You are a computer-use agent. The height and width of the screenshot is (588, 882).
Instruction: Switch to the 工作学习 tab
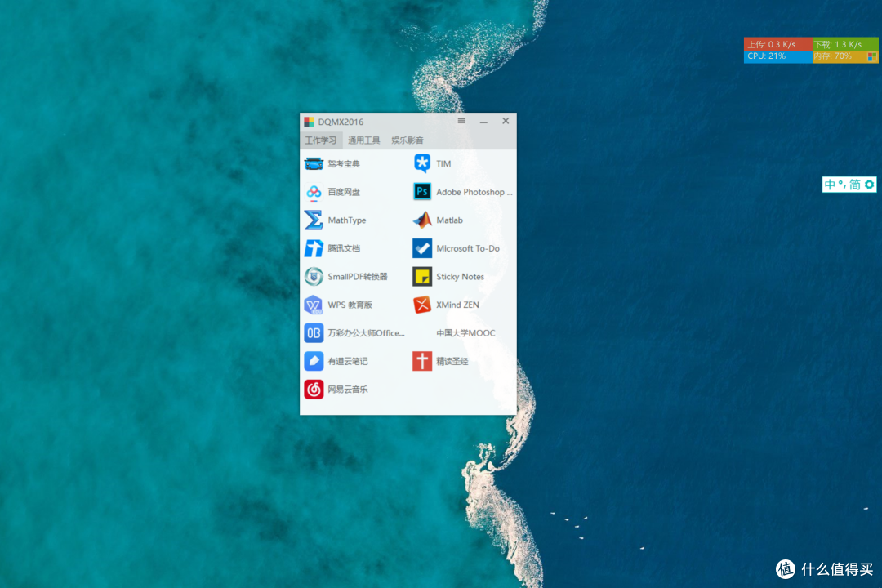pos(321,140)
